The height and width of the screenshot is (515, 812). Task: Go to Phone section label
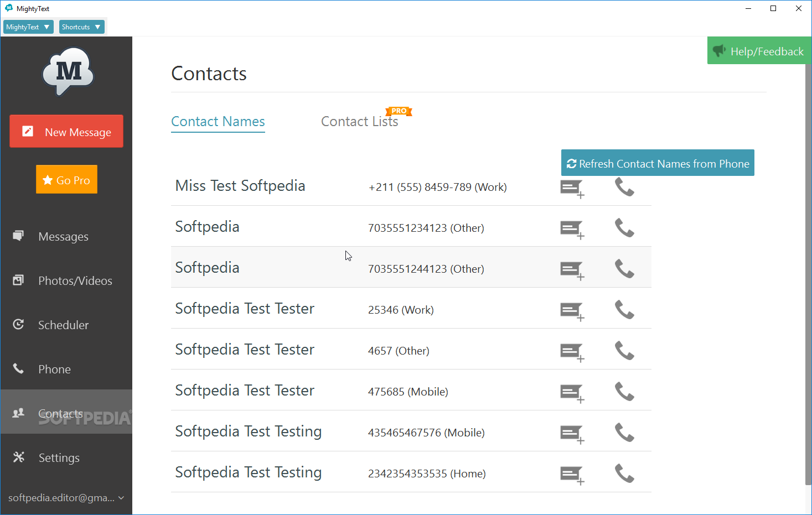[54, 370]
